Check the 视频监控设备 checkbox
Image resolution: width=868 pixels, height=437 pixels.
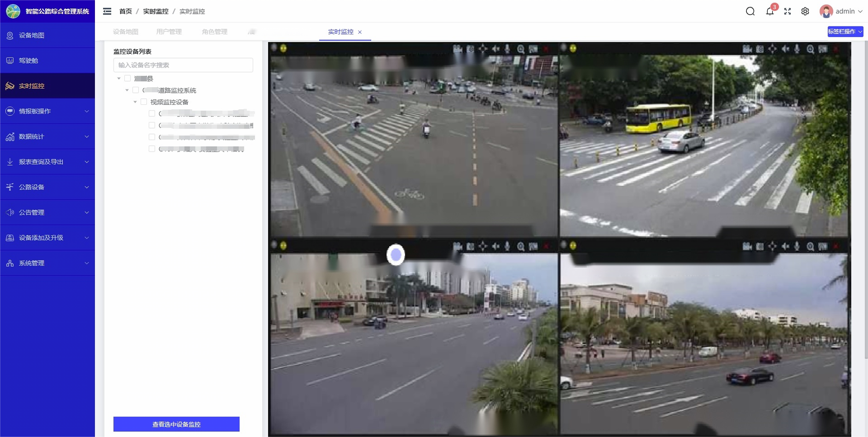tap(144, 102)
